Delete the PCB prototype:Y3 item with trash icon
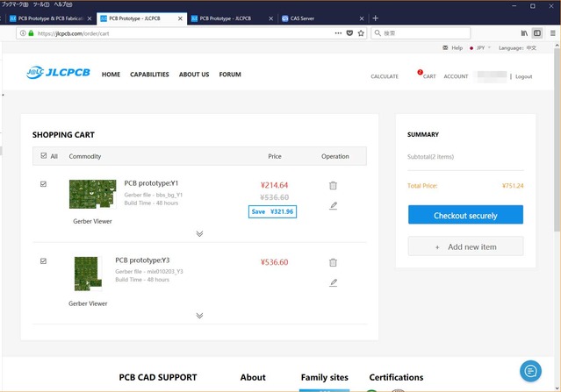 tap(333, 262)
